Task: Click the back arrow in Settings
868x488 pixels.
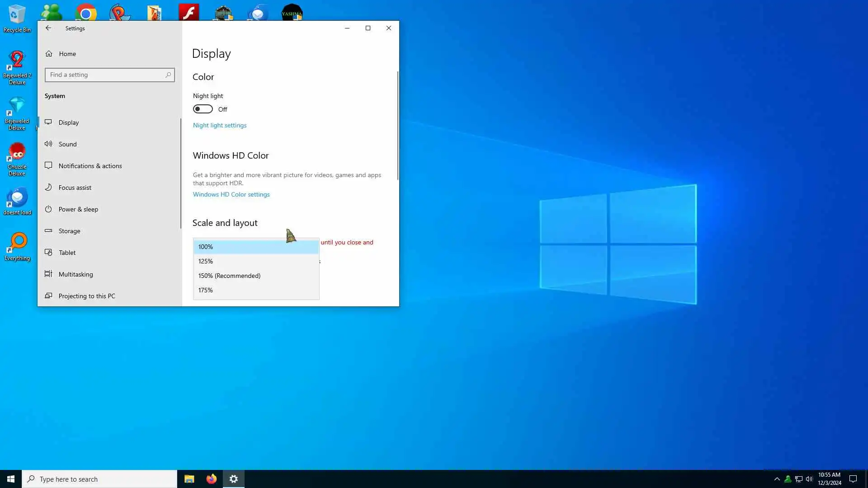Action: point(48,28)
